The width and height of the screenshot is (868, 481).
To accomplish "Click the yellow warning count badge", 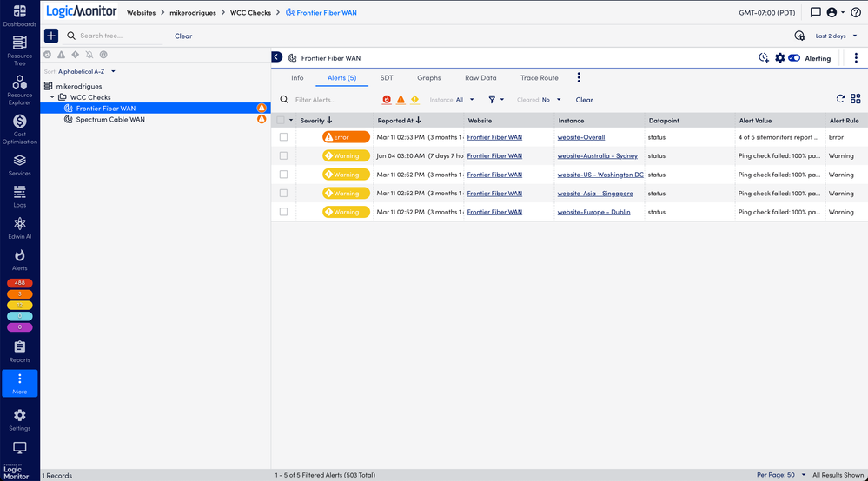I will tap(19, 306).
